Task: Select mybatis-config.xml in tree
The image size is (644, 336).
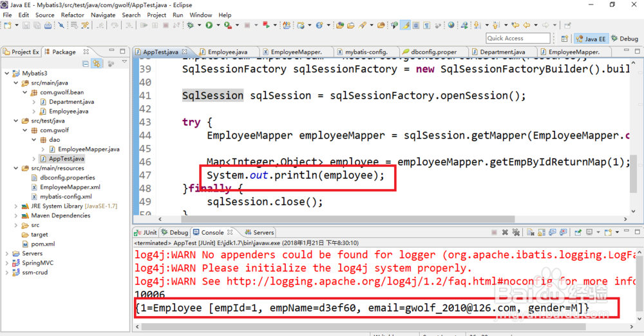Action: (x=66, y=197)
